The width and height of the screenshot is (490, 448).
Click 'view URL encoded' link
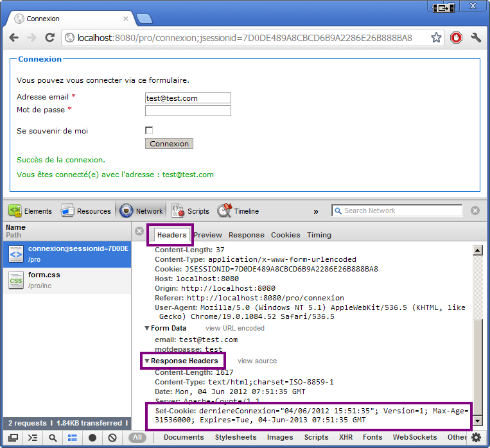point(234,328)
